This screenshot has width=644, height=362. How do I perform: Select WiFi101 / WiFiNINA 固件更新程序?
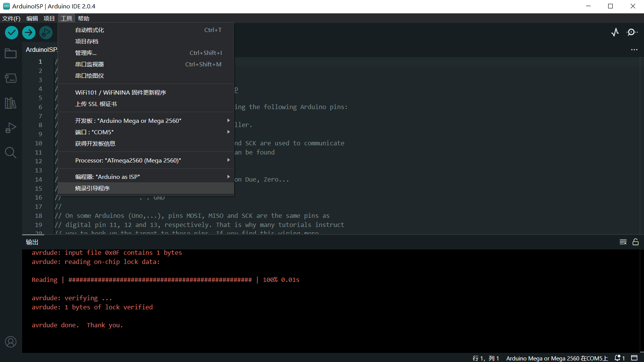(146, 93)
